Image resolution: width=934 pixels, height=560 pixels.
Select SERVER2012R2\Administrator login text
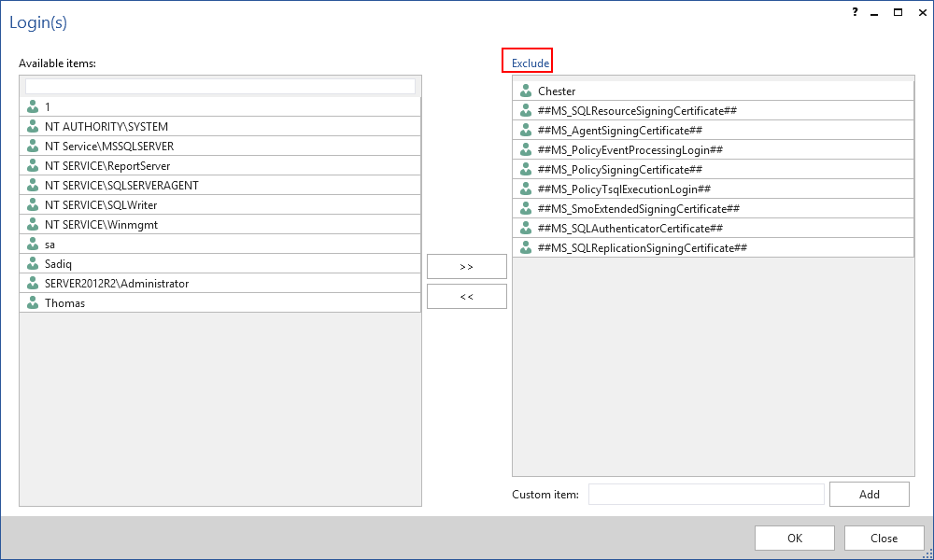point(117,284)
